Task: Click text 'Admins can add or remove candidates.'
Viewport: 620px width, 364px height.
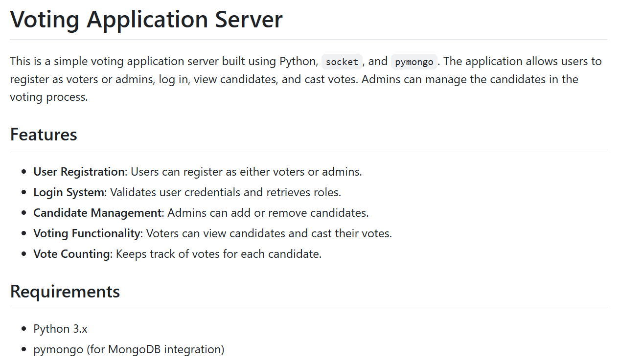Action: [268, 213]
